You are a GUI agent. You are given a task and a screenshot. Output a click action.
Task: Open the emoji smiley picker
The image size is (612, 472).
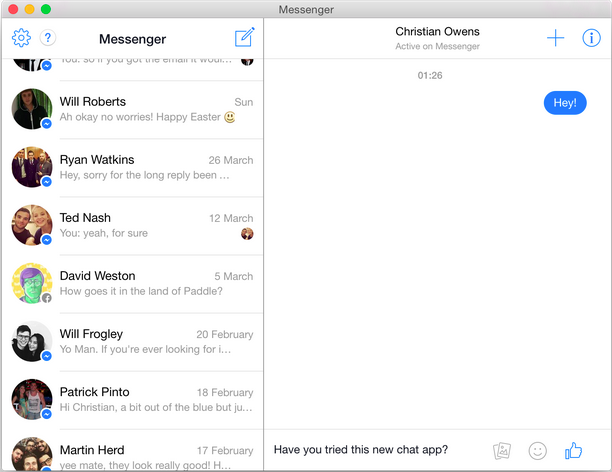point(537,451)
